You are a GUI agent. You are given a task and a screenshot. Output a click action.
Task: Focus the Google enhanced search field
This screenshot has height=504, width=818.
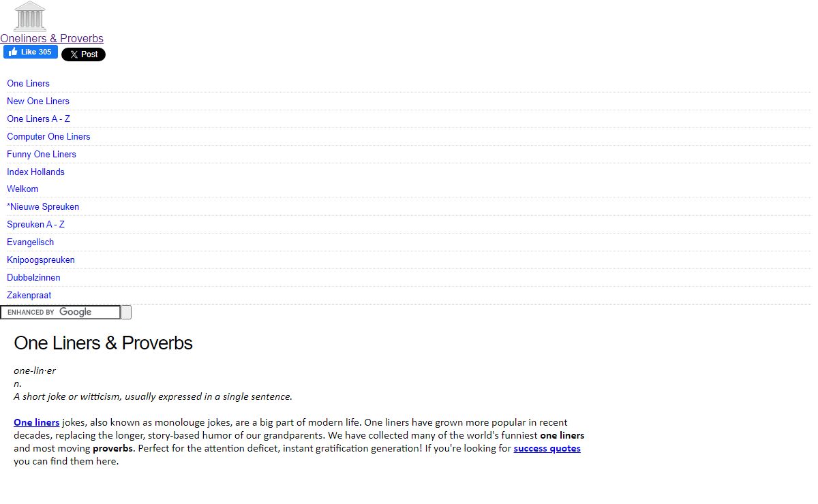pos(61,312)
